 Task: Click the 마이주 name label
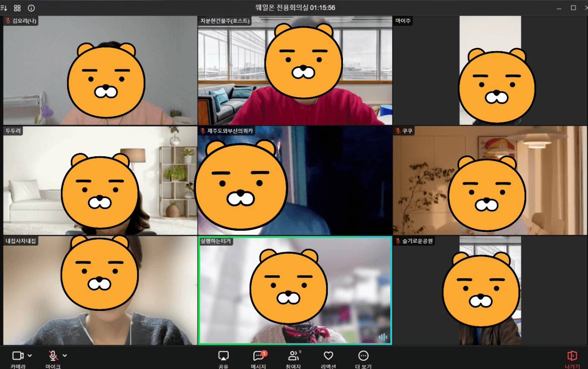pyautogui.click(x=403, y=21)
